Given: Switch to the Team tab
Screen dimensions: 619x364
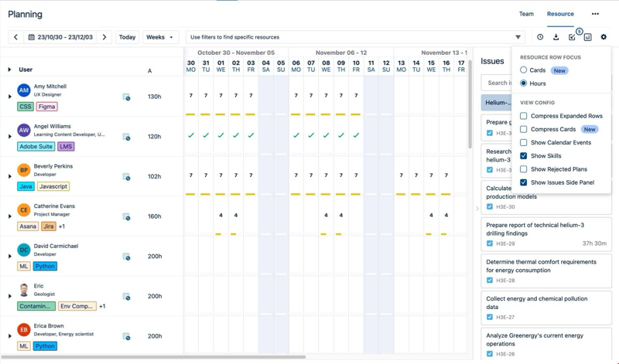Looking at the screenshot, I should 526,14.
